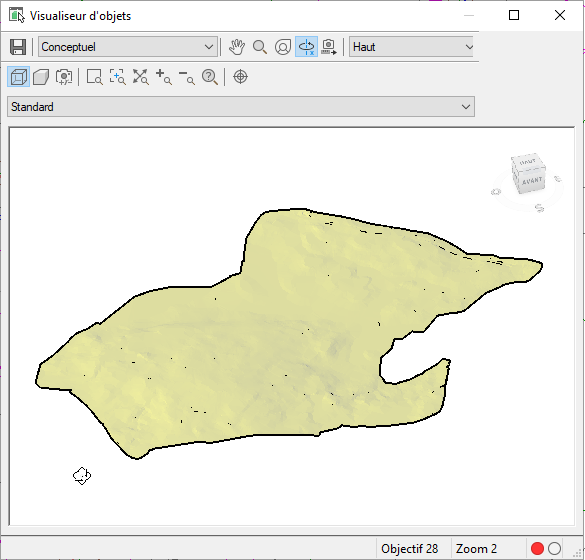
Task: Click the save (floppy disk) icon
Action: (18, 47)
